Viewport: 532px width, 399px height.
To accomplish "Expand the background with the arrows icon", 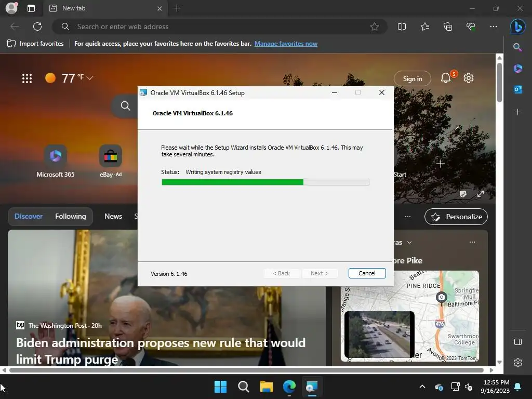I will (x=481, y=194).
